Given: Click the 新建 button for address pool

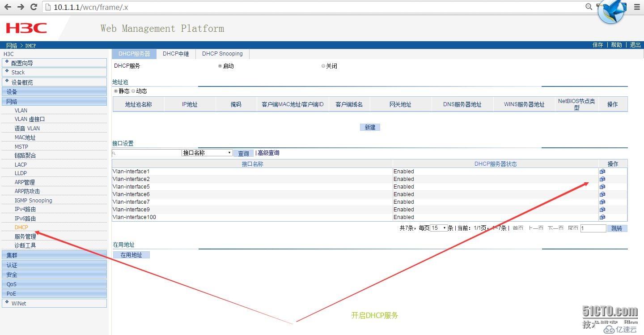Looking at the screenshot, I should point(370,127).
